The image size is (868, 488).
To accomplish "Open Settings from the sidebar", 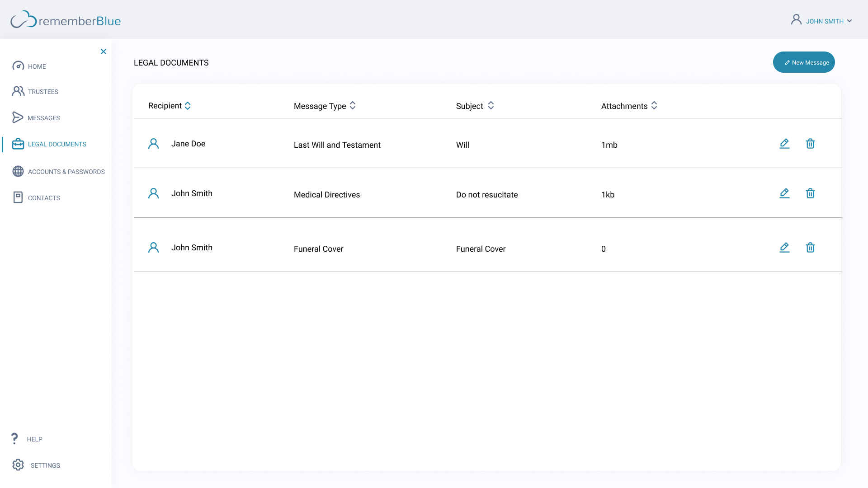I will (x=45, y=465).
